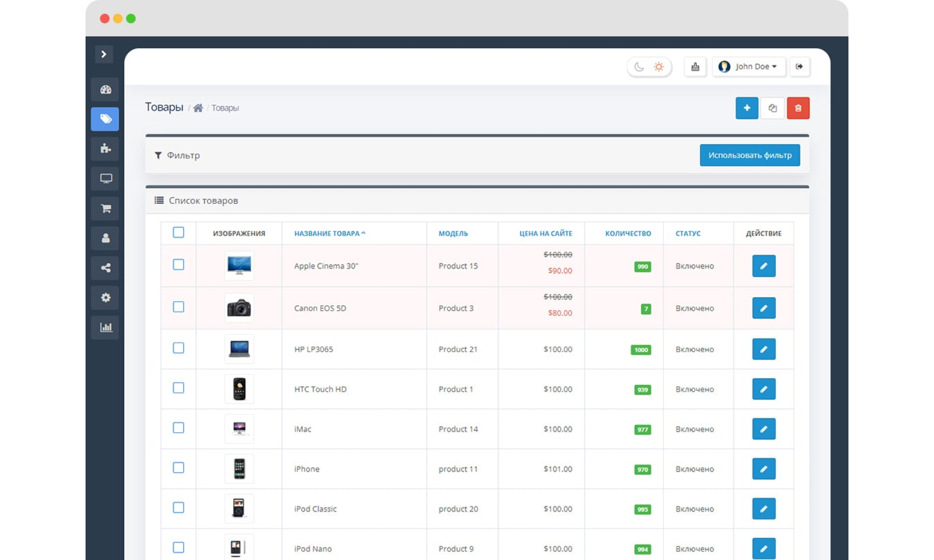Open the customers person sidebar icon
The image size is (934, 560).
pos(105,238)
